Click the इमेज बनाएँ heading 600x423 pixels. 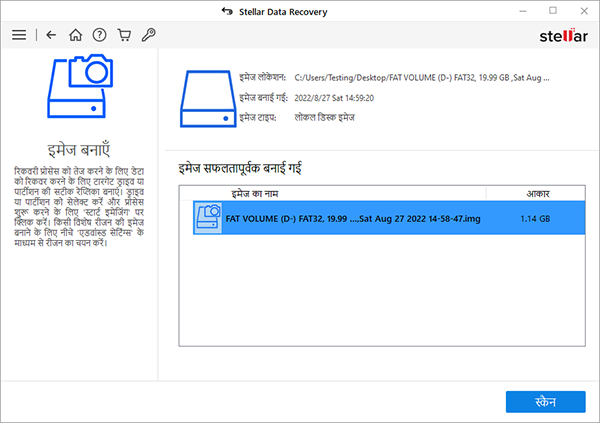tap(79, 150)
